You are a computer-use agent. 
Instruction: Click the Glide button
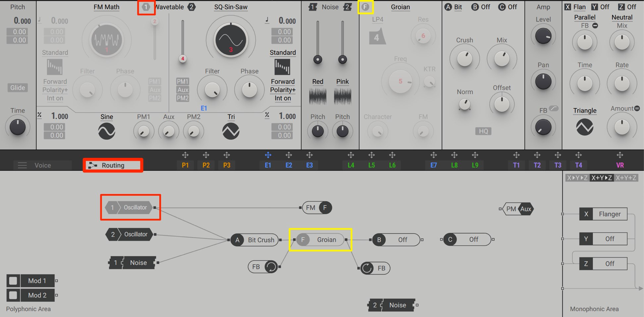coord(18,88)
